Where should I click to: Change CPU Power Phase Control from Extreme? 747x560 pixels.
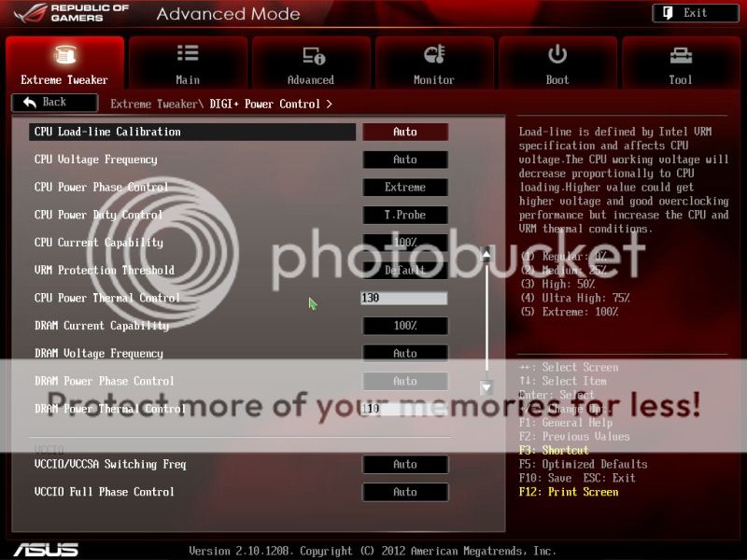click(405, 188)
